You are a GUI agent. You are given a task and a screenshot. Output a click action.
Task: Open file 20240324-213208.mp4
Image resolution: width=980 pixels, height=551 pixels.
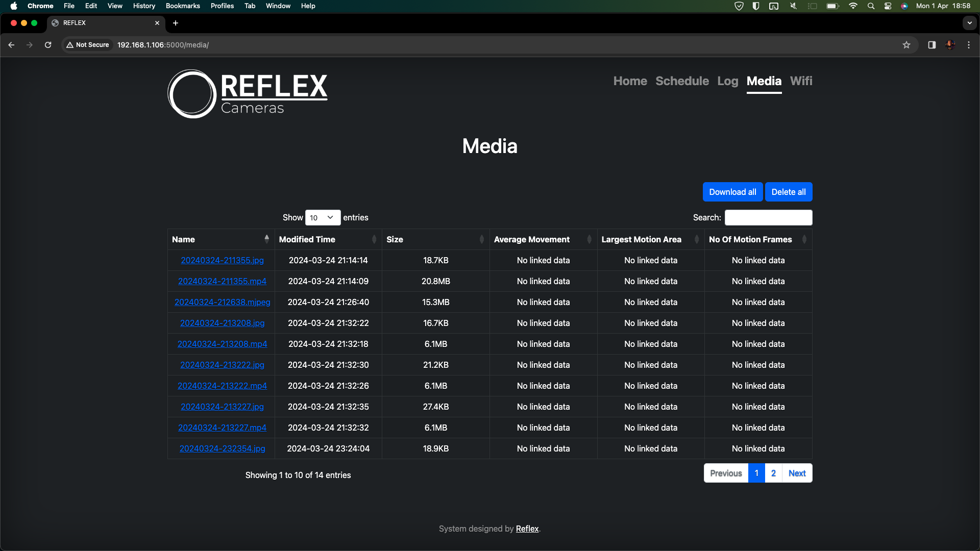tap(222, 344)
